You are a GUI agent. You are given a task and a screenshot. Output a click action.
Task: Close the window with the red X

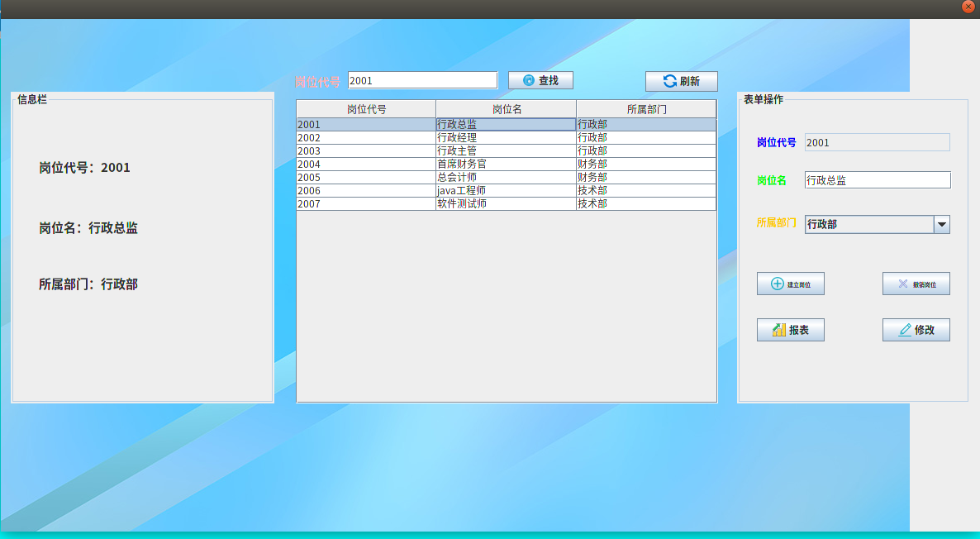coord(968,7)
